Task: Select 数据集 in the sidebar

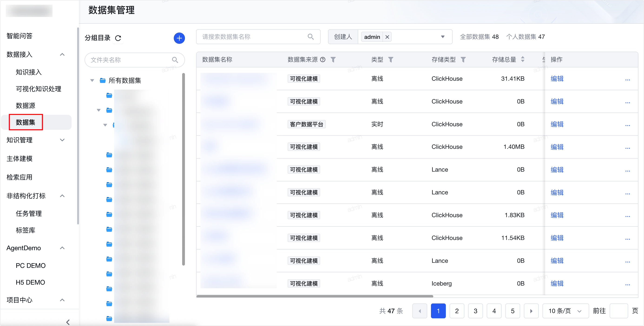Action: [x=26, y=122]
